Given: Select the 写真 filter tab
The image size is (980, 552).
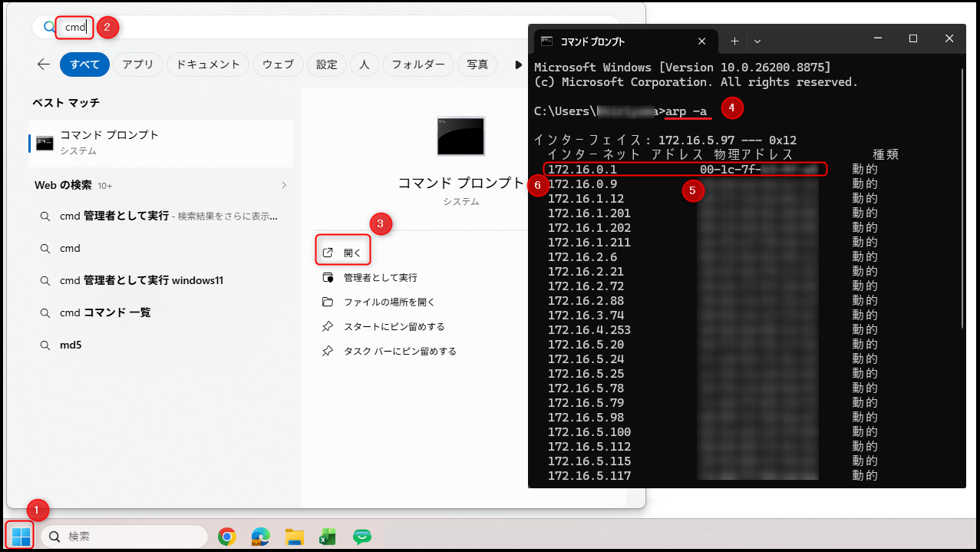Looking at the screenshot, I should tap(477, 64).
